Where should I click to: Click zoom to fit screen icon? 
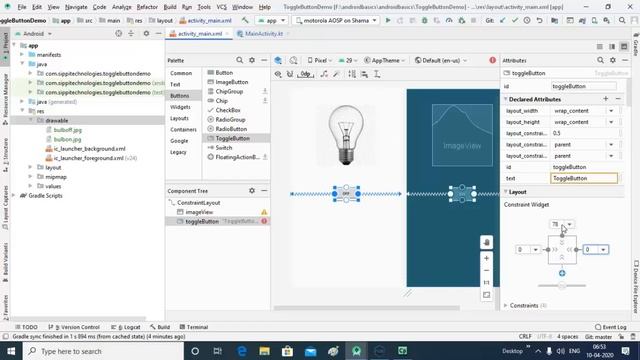(x=487, y=295)
